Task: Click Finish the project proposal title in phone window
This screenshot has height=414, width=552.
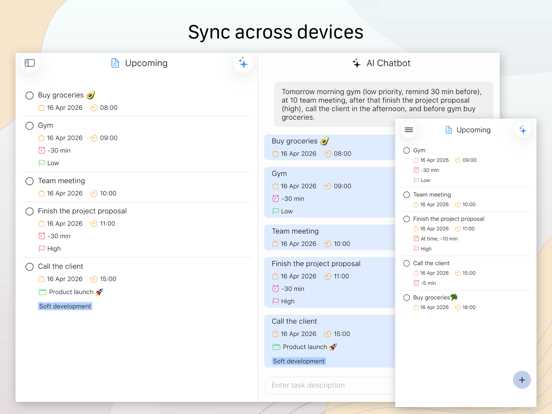Action: pyautogui.click(x=448, y=219)
